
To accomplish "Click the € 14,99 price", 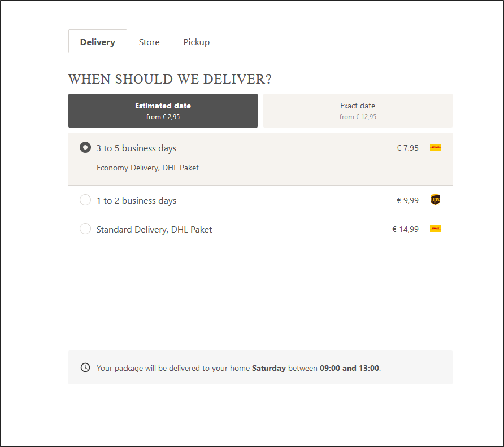I will point(405,229).
